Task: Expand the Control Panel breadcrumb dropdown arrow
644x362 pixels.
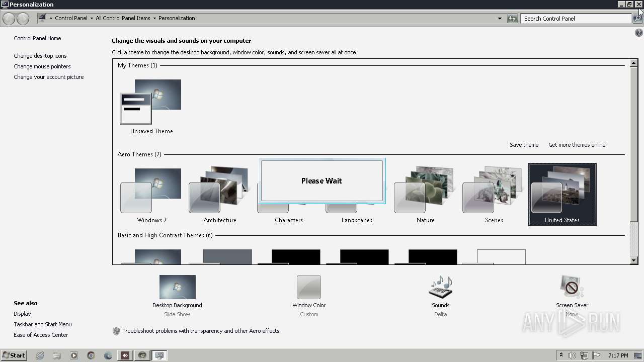Action: tap(91, 19)
